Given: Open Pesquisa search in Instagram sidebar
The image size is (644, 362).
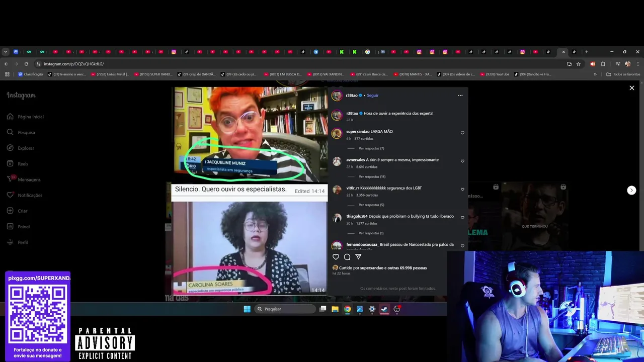Looking at the screenshot, I should click(x=21, y=132).
